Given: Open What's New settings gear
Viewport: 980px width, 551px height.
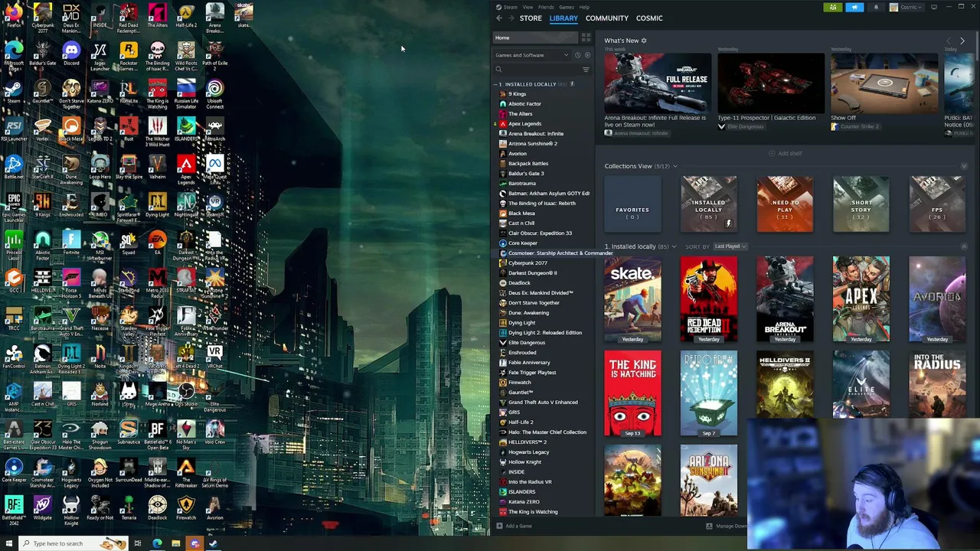Looking at the screenshot, I should click(x=644, y=41).
